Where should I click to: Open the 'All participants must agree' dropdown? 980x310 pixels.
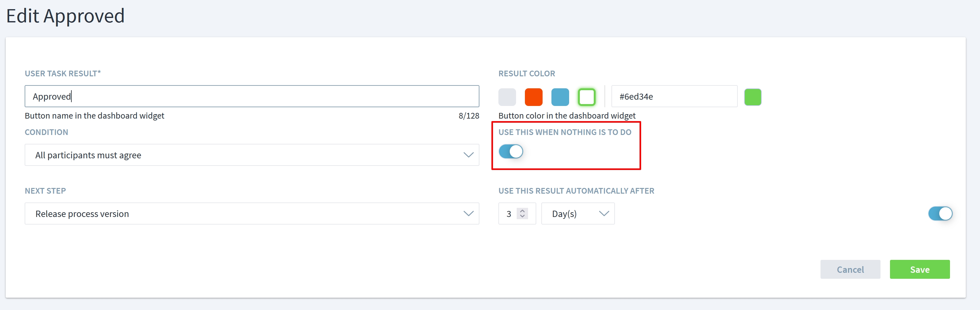click(x=251, y=155)
